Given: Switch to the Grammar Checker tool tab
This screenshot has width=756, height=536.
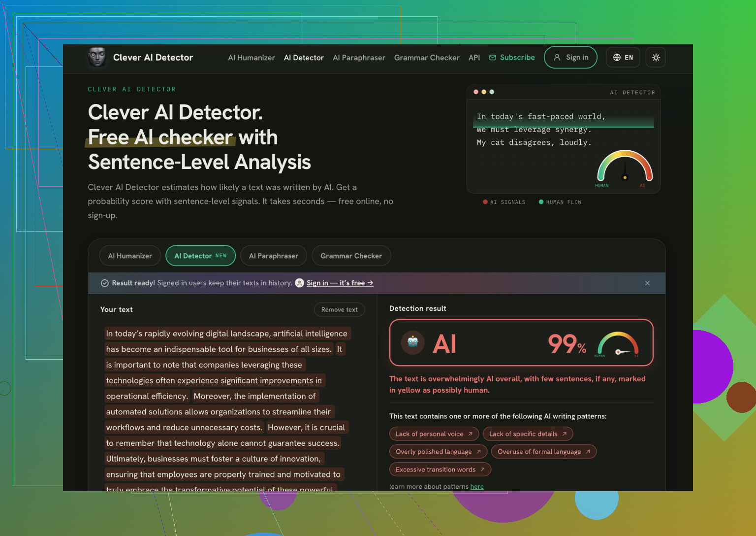Looking at the screenshot, I should [351, 256].
